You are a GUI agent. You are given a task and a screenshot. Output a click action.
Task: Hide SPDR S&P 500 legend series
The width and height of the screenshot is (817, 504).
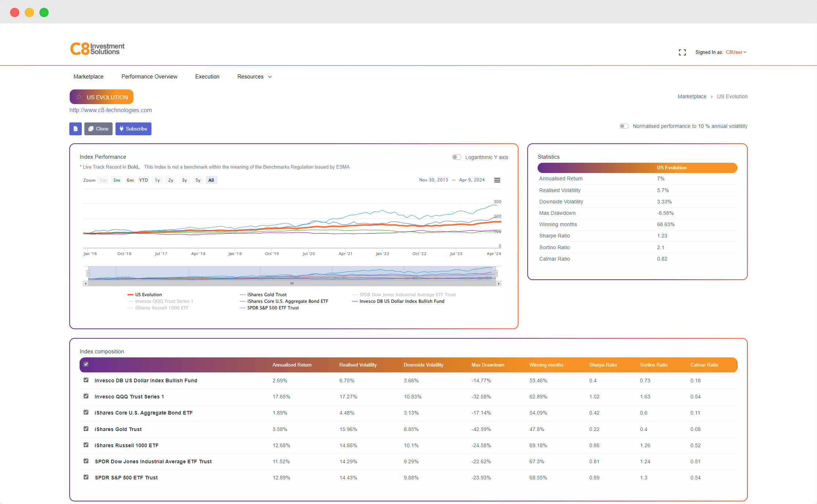pyautogui.click(x=269, y=308)
